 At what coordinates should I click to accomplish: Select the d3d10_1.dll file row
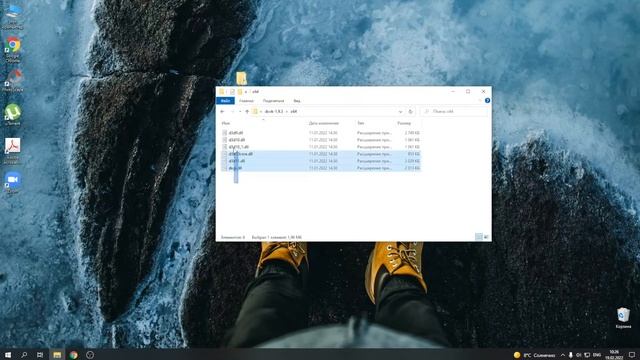pos(321,147)
